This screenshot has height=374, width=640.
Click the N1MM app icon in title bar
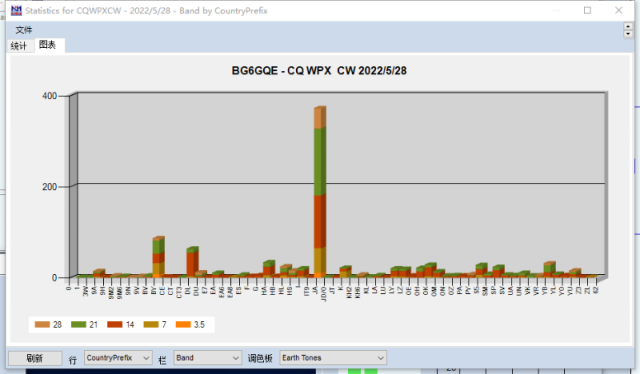[16, 11]
